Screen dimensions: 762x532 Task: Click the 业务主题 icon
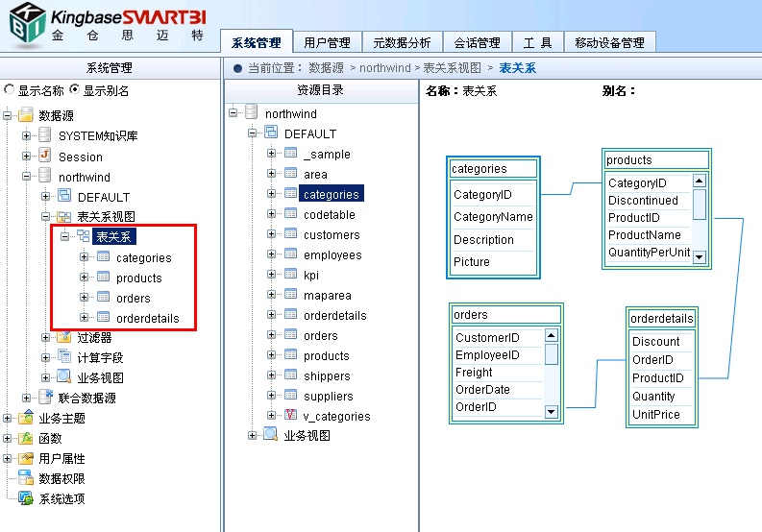[x=26, y=417]
